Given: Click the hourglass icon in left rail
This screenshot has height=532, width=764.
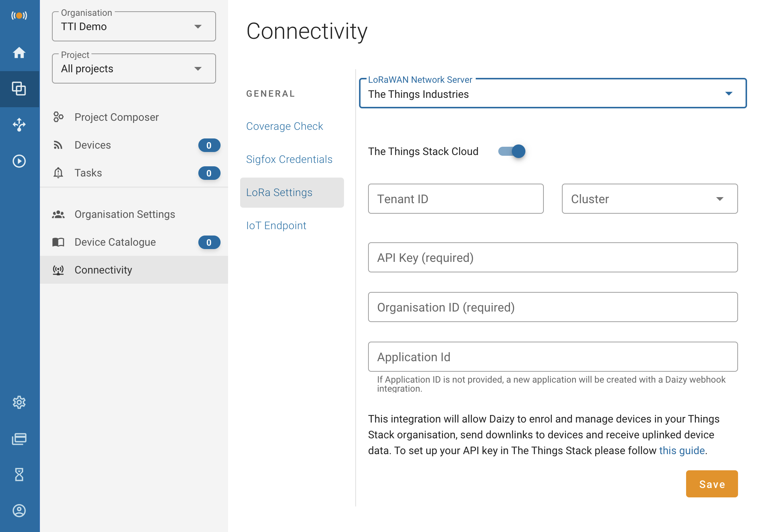Looking at the screenshot, I should pyautogui.click(x=19, y=474).
